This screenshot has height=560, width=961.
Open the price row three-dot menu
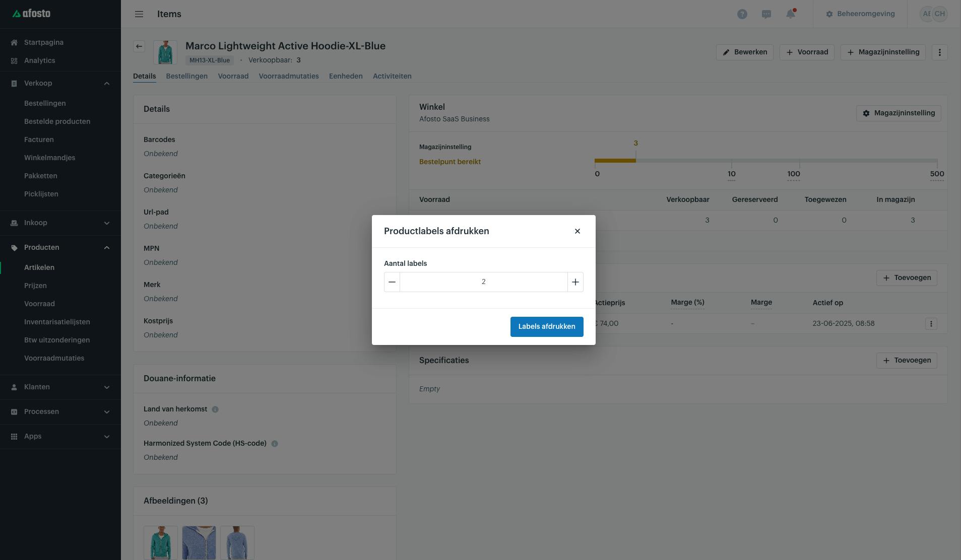pyautogui.click(x=931, y=324)
